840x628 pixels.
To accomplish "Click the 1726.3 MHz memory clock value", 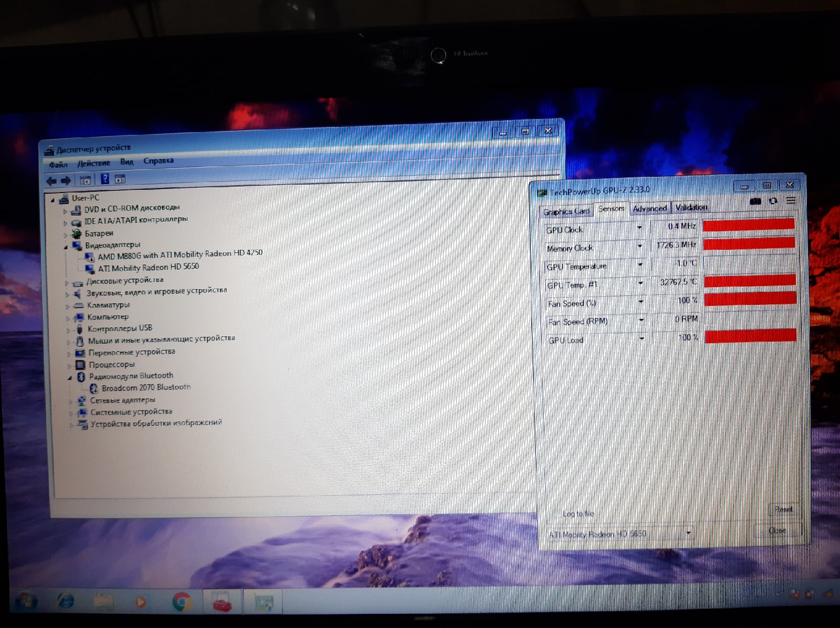I will [x=676, y=245].
